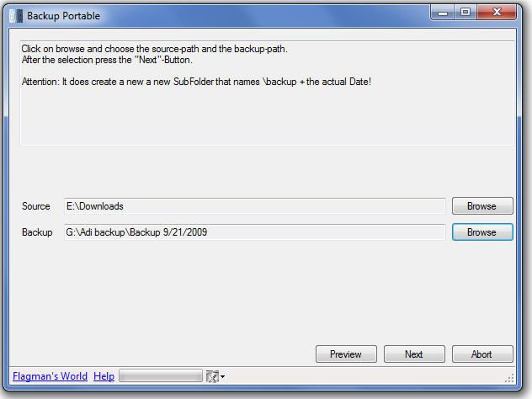Minimize the Backup Portable window
This screenshot has width=532, height=399.
442,13
